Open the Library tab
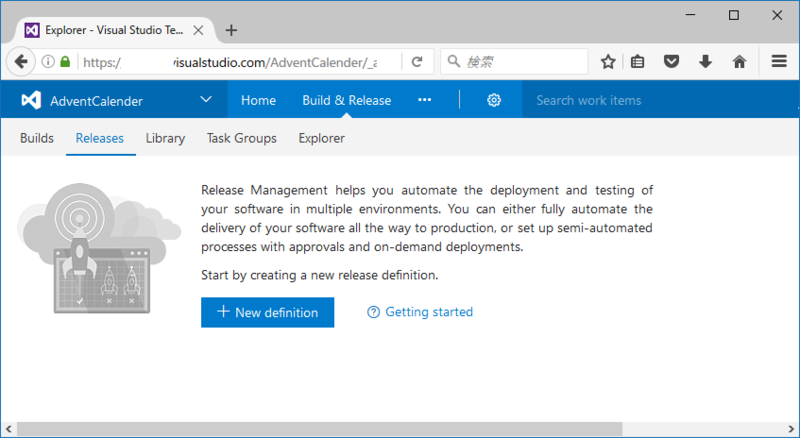 [x=165, y=138]
